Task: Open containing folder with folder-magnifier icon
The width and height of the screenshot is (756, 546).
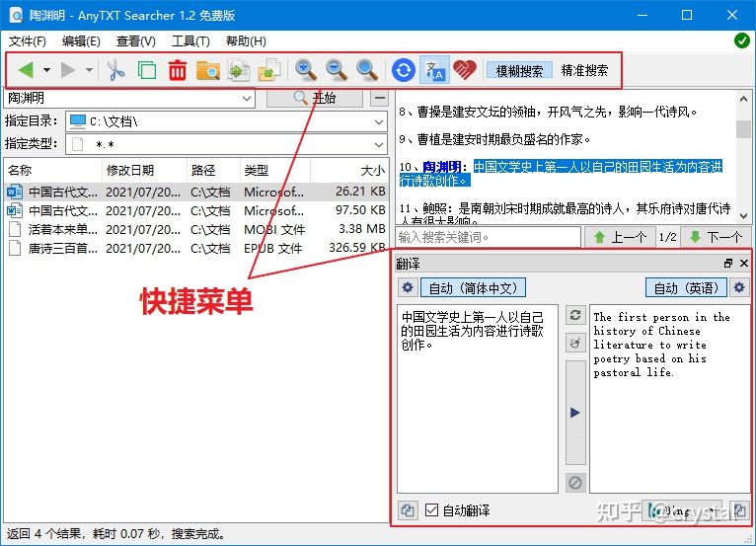Action: click(208, 70)
